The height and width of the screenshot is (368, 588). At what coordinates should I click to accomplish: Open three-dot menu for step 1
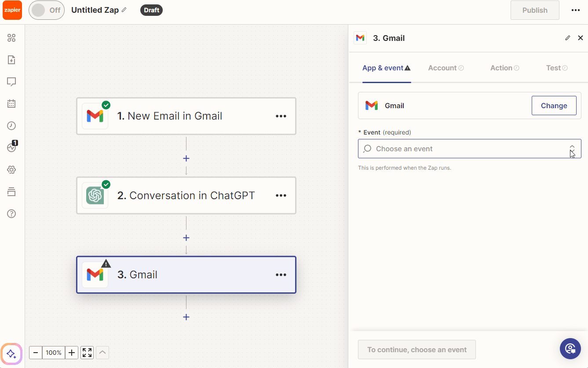tap(281, 116)
